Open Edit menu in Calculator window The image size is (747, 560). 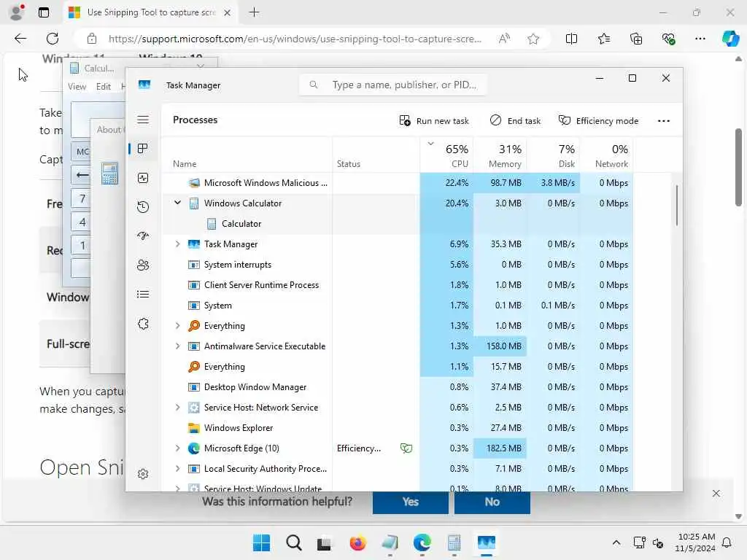pos(104,87)
